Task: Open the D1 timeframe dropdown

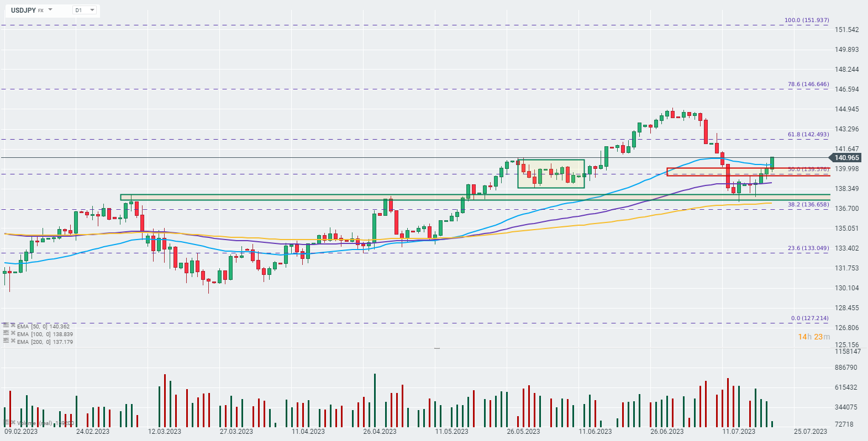Action: click(x=92, y=10)
